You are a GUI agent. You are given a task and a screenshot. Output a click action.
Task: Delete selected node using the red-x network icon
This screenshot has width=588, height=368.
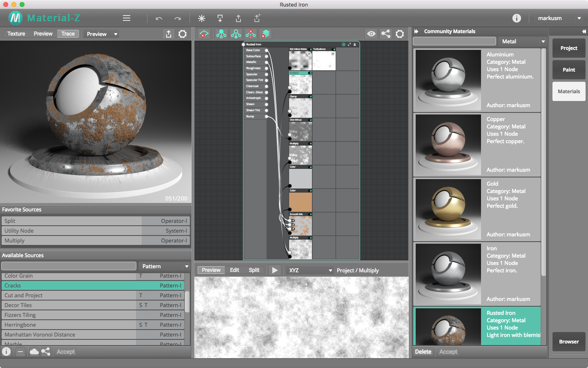[x=250, y=34]
